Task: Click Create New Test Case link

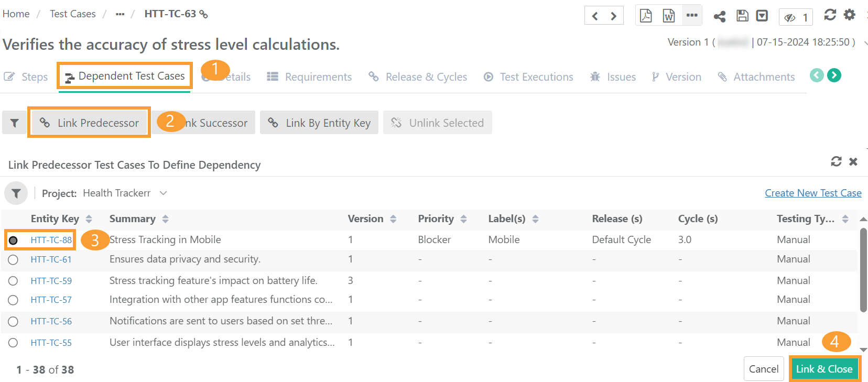Action: pyautogui.click(x=813, y=193)
